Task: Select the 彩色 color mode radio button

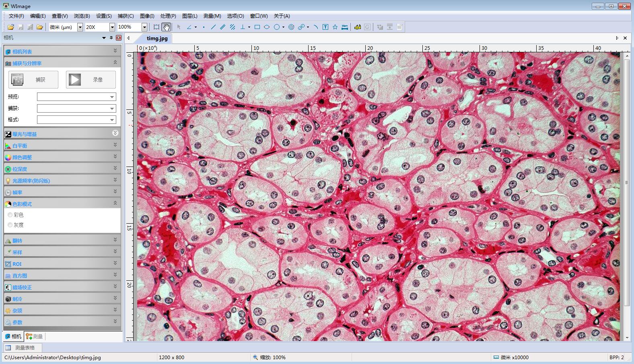Action: (x=10, y=215)
